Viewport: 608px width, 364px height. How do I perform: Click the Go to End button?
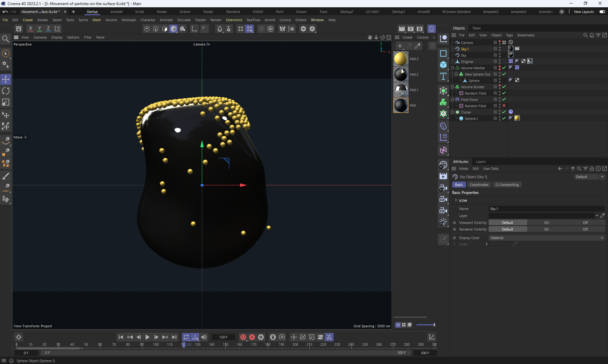click(174, 337)
